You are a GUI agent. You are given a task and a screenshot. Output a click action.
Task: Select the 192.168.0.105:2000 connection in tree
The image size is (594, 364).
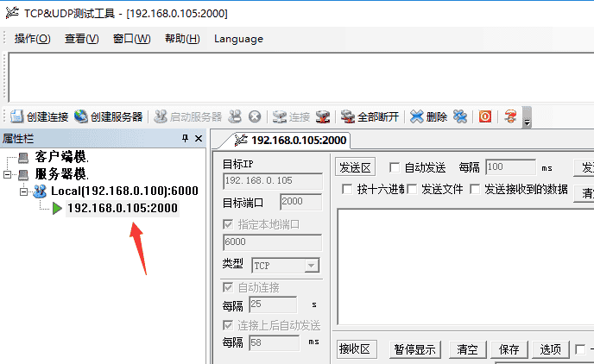click(123, 208)
